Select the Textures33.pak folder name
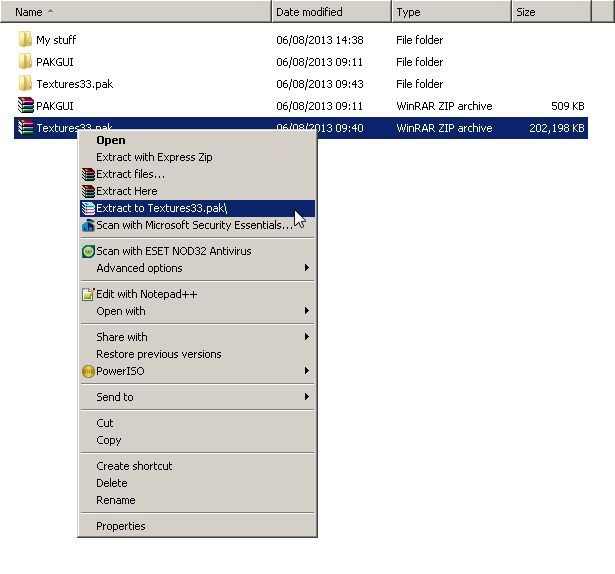Screen dimensions: 615x574 point(75,84)
